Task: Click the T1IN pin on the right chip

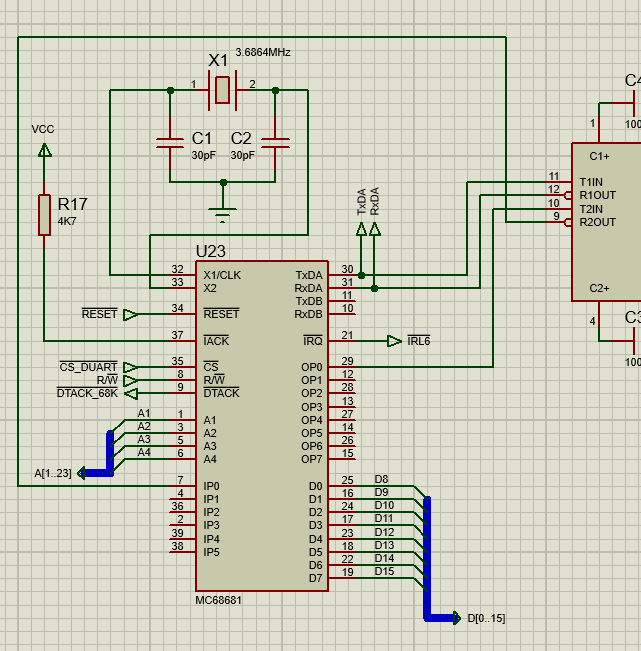Action: [590, 182]
